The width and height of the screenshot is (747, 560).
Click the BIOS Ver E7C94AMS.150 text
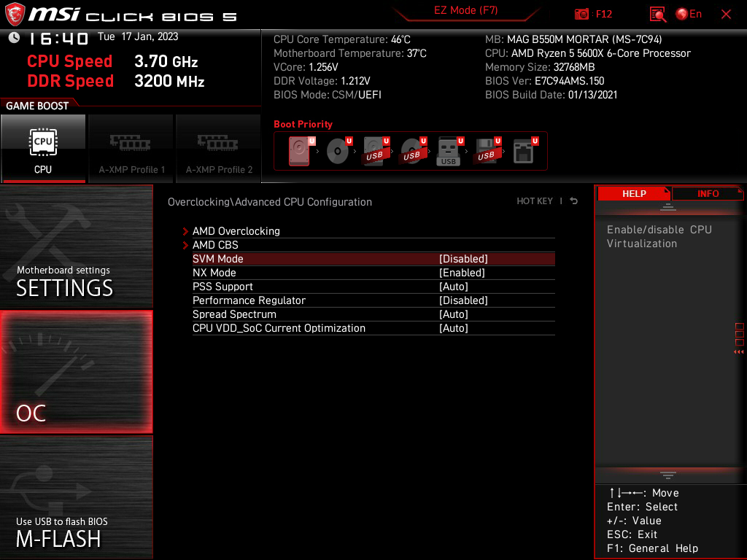point(544,81)
